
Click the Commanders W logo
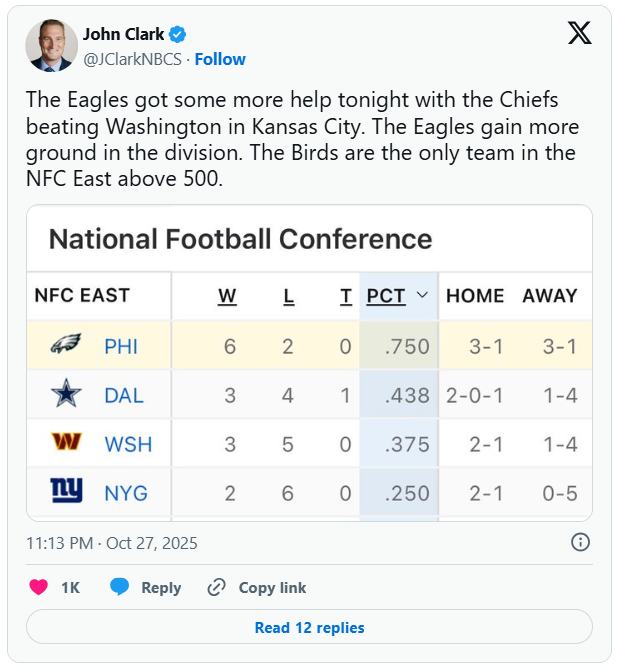(x=66, y=443)
